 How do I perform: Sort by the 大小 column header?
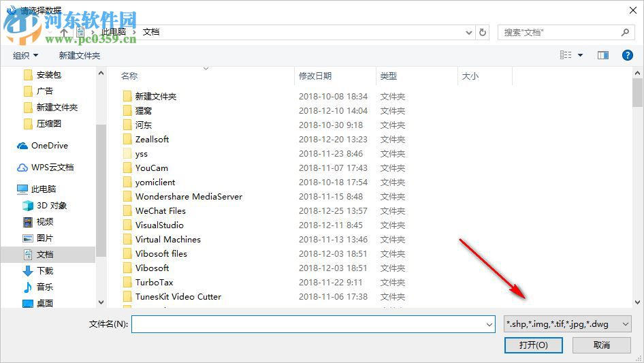[470, 76]
